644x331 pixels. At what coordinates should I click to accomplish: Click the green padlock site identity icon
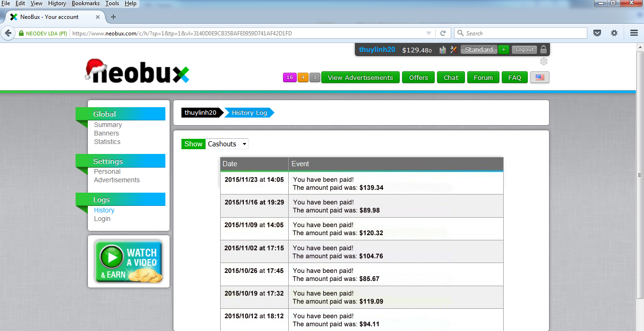pos(21,34)
